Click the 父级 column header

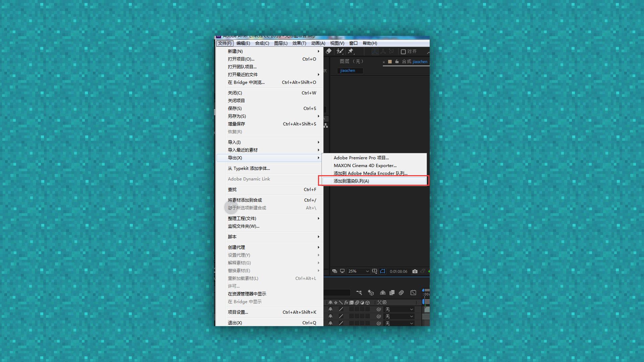pos(382,302)
